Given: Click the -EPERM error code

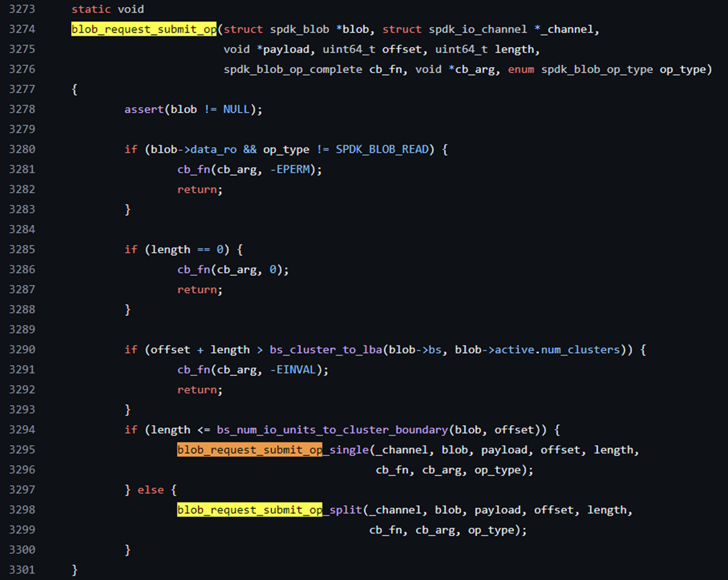Looking at the screenshot, I should pyautogui.click(x=290, y=170).
